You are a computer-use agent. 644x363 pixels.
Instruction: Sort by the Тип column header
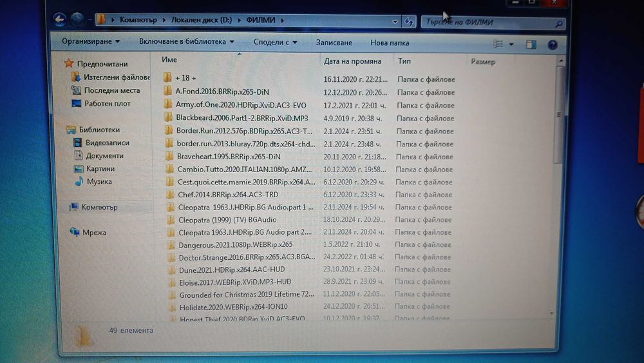tap(404, 61)
